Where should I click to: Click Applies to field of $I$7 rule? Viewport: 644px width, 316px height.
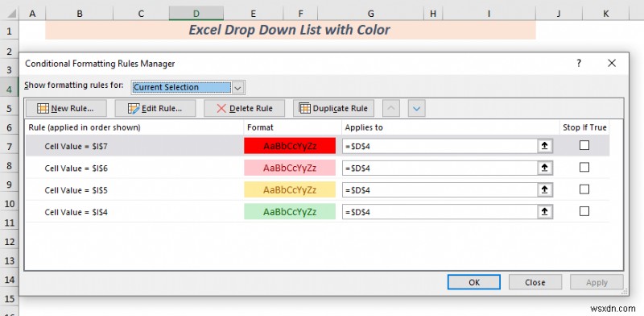click(x=440, y=146)
